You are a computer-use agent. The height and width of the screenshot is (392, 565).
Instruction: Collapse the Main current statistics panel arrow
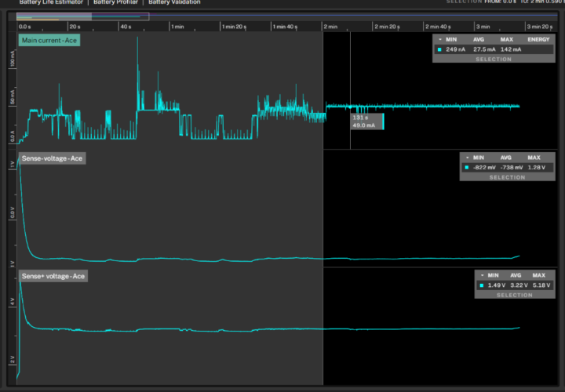[x=439, y=38]
